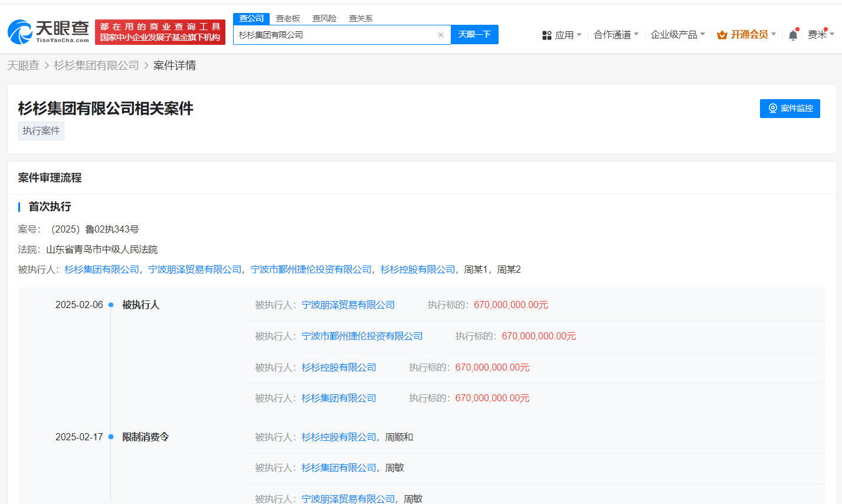Open 杉杉集团有限公司 in the 2025-02-06 entry

(339, 398)
